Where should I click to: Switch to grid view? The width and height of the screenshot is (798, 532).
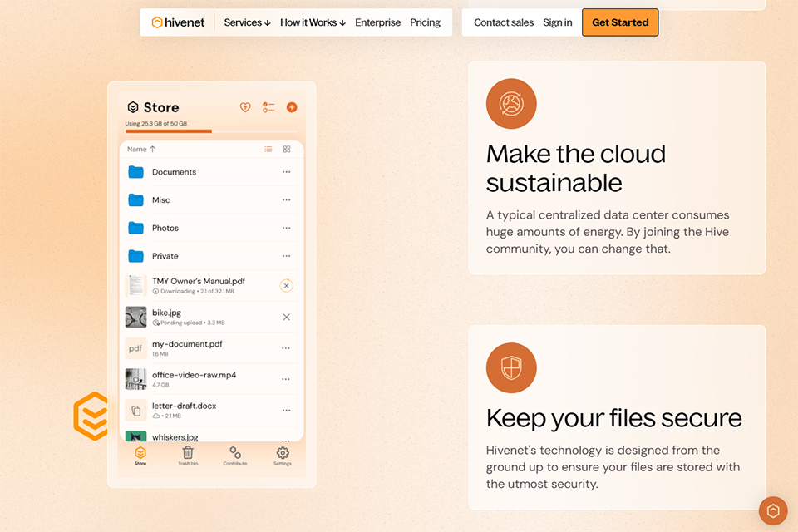pyautogui.click(x=287, y=149)
